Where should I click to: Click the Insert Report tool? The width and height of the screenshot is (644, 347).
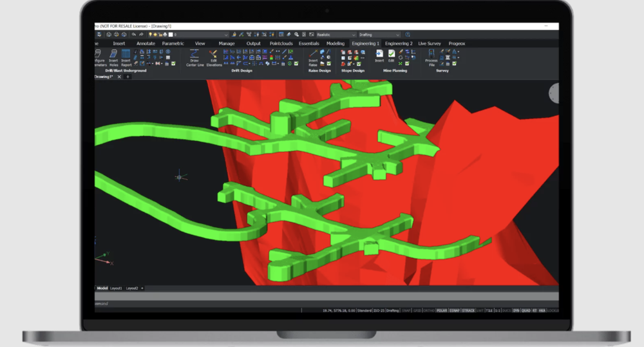tap(126, 58)
